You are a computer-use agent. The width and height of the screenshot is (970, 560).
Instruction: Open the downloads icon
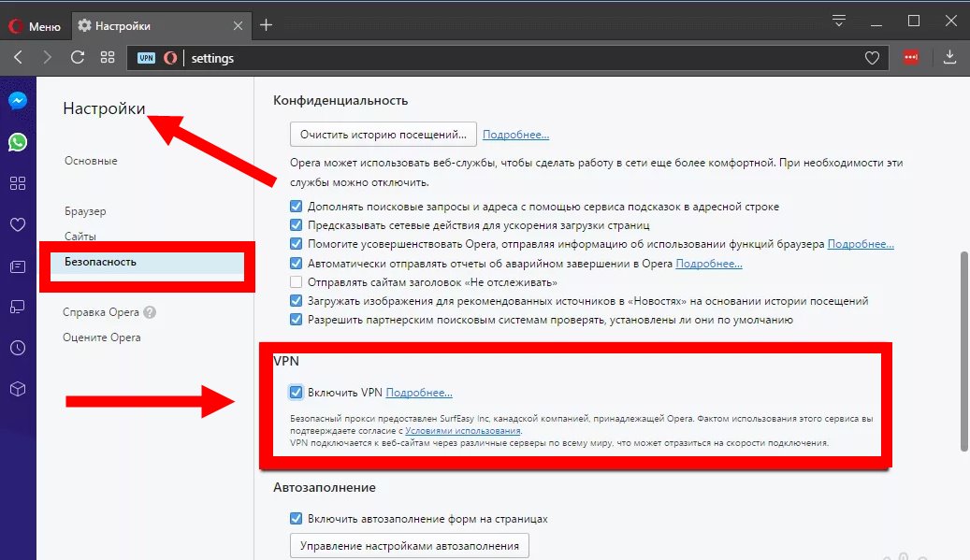[949, 57]
